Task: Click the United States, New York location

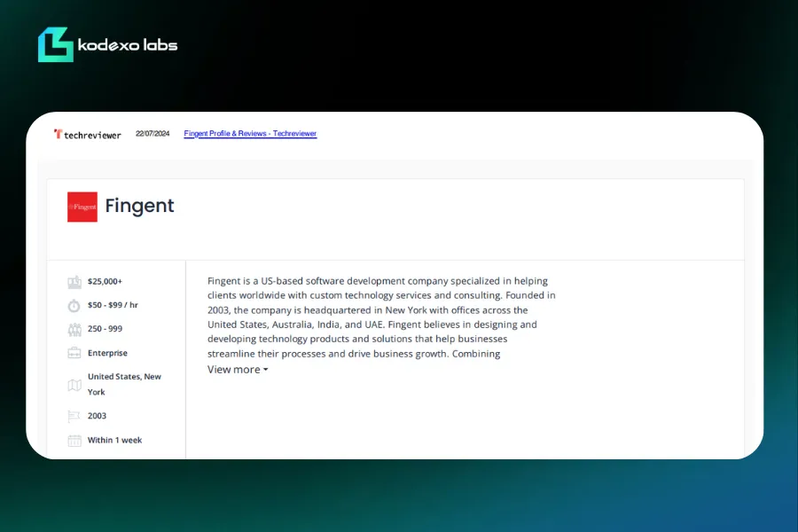Action: click(124, 384)
